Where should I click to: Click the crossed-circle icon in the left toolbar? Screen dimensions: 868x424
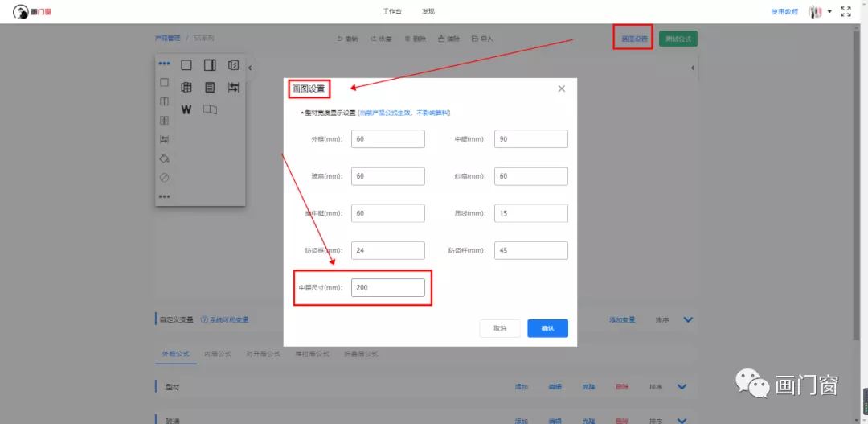click(x=164, y=177)
